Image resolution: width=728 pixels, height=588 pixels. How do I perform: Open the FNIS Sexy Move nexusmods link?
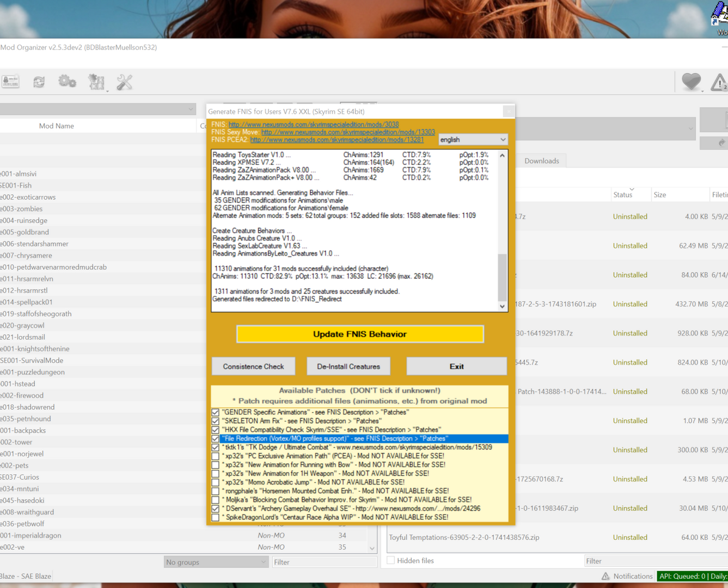(x=348, y=132)
